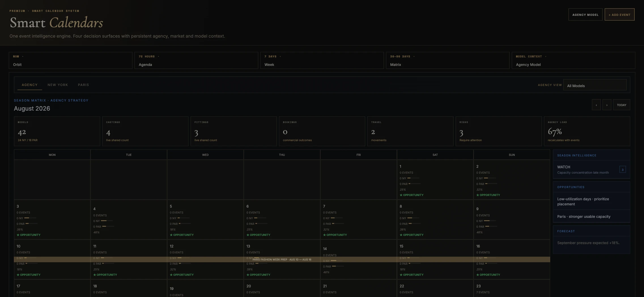The height and width of the screenshot is (297, 644).
Task: Click the PAR load bar on August 4
Action: point(108,227)
